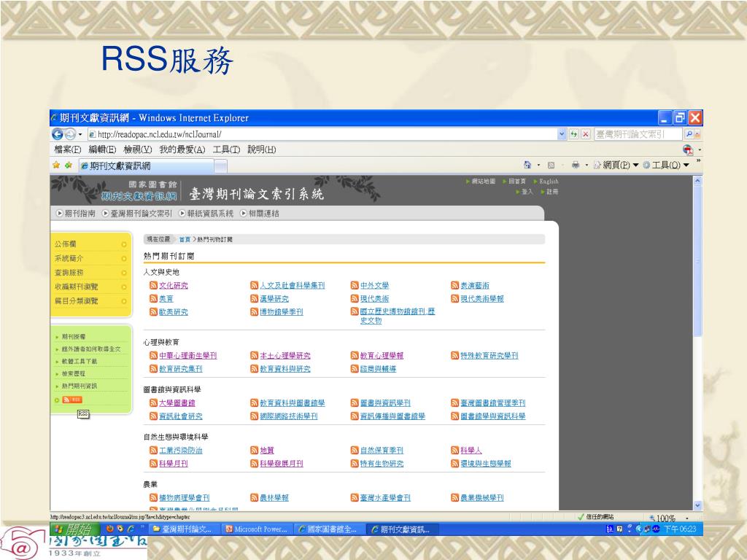Viewport: 747px width, 560px height.
Task: Open the 工具(O) command bar dropdown
Action: [x=666, y=165]
